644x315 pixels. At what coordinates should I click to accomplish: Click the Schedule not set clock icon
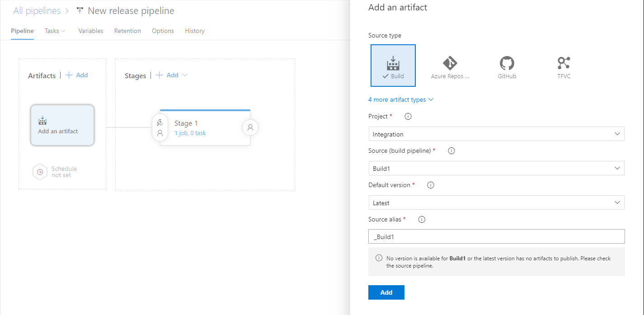coord(40,172)
